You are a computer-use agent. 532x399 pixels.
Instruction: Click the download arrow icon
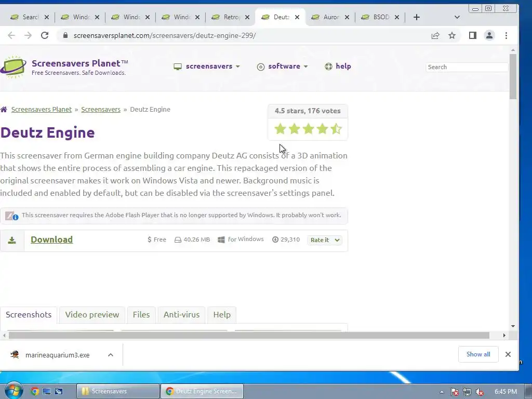pos(12,240)
